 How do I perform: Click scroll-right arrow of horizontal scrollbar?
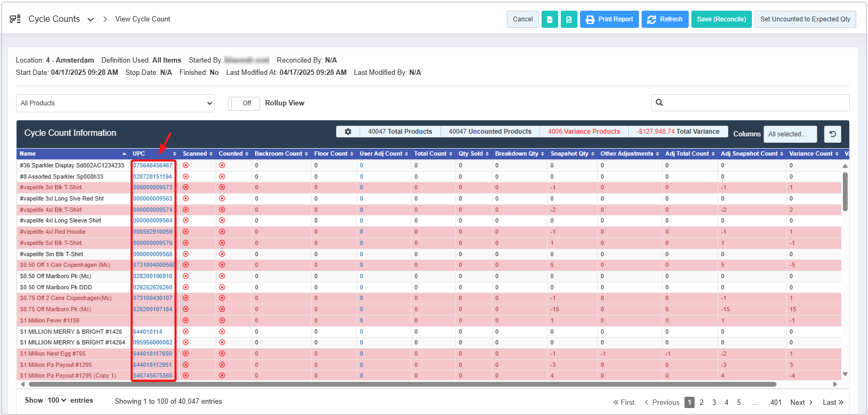pyautogui.click(x=835, y=384)
